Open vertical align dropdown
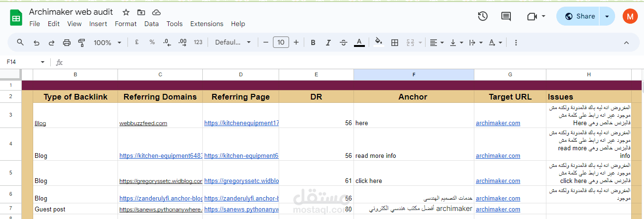 click(456, 42)
